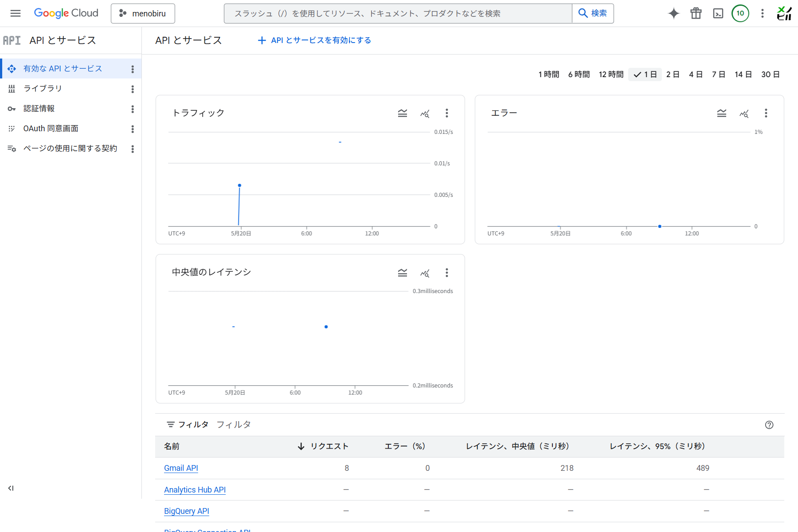Click the error chart blue data point

pos(660,226)
